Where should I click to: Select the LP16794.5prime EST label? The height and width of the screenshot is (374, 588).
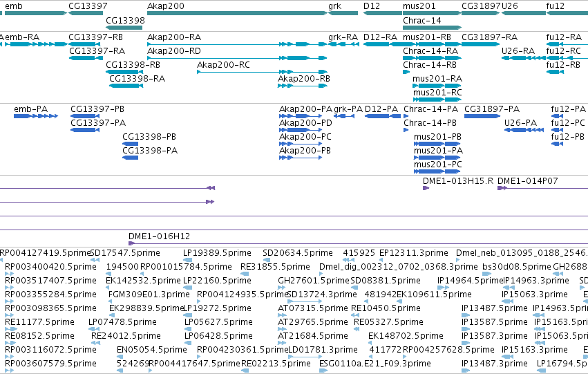point(562,364)
